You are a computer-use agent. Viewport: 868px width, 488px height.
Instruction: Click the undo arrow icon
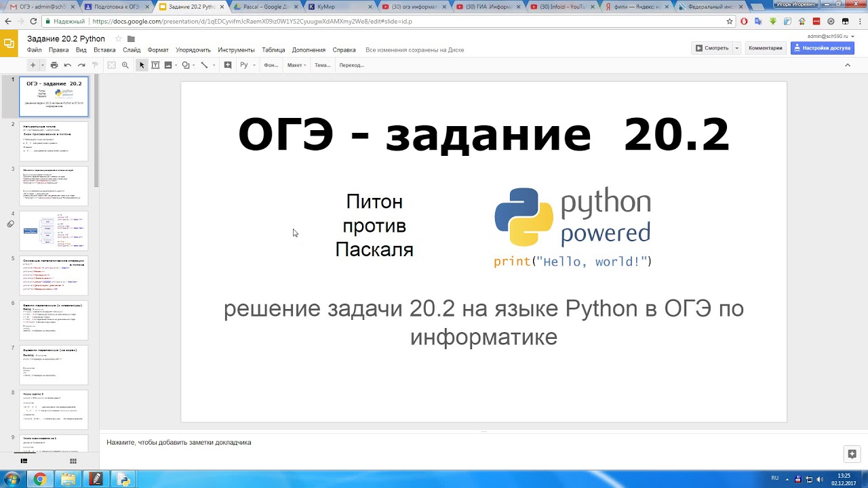(68, 65)
